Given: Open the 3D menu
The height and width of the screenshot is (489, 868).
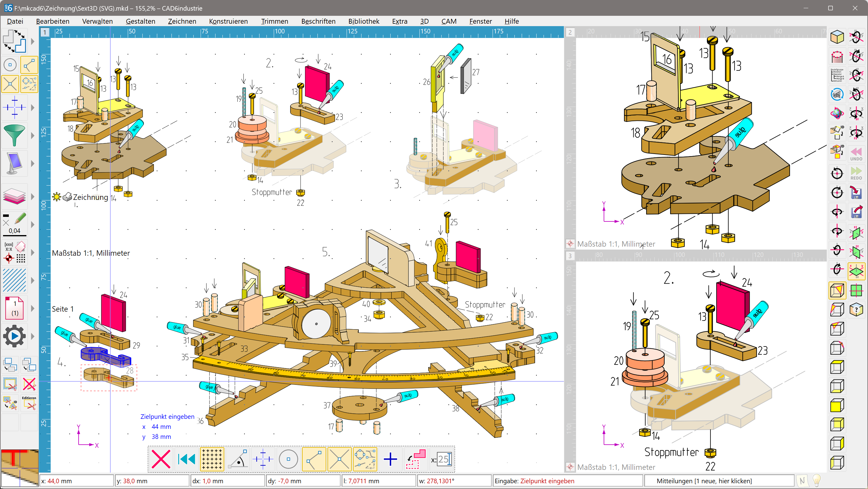Looking at the screenshot, I should click(424, 21).
